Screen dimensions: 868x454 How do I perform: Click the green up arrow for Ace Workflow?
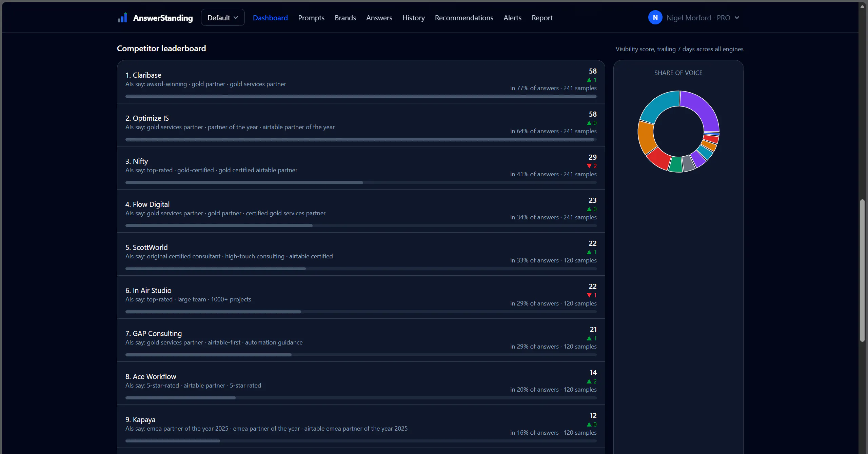tap(589, 381)
